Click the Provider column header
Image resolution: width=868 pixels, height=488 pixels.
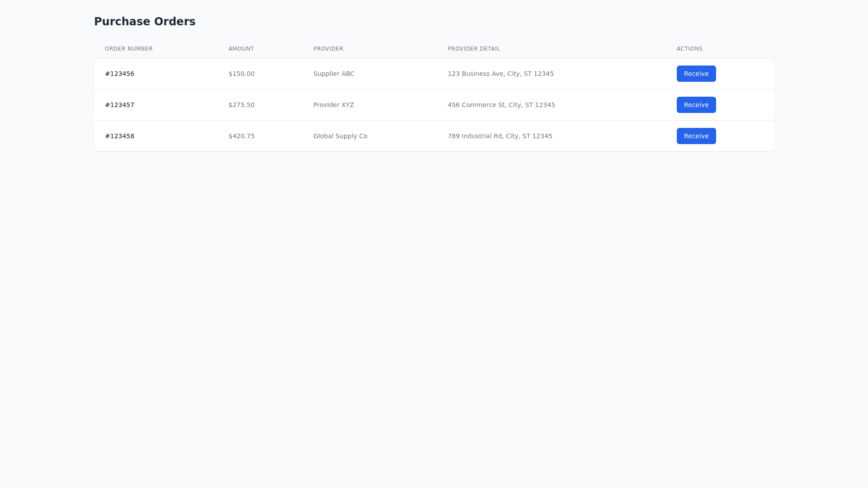point(328,49)
